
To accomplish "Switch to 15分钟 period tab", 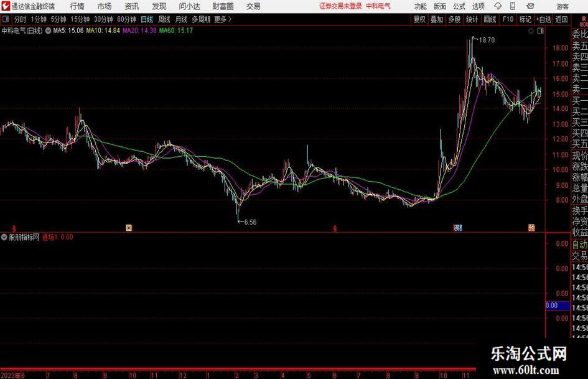I will 80,19.
